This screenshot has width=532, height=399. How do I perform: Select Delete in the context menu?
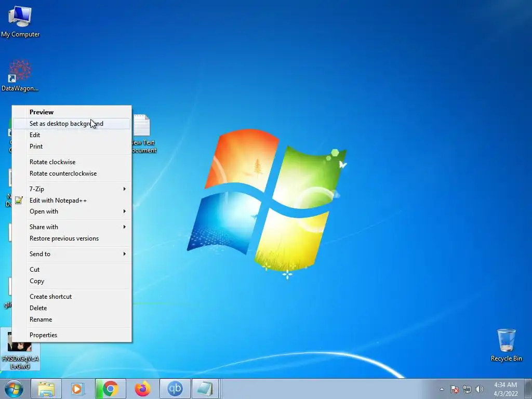tap(72, 308)
